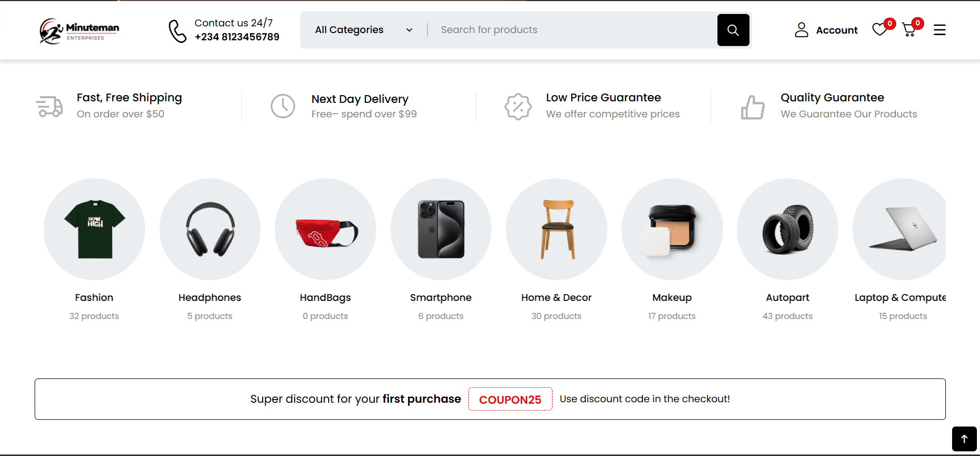
Task: Click the "Next Day Delivery" heading
Action: 360,99
